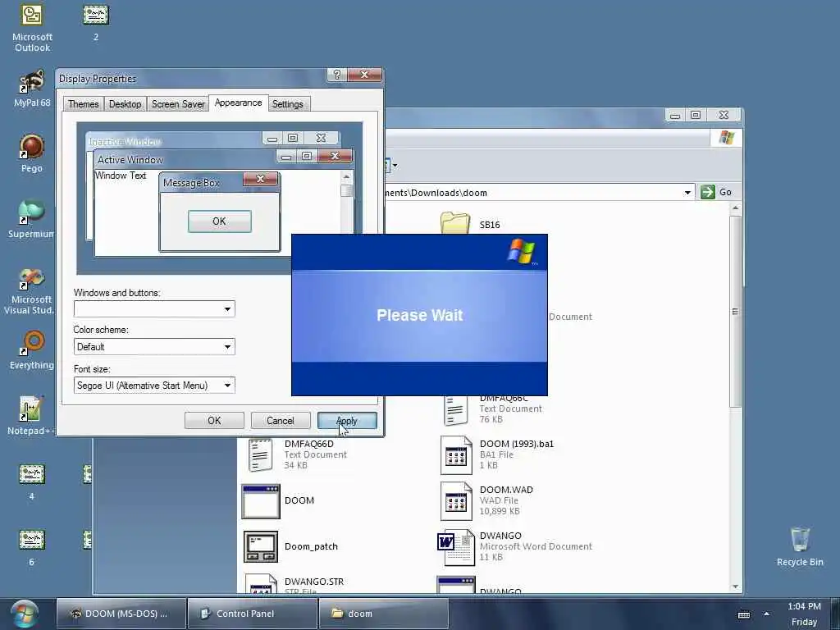Viewport: 840px width, 630px height.
Task: Click the keyboard icon in system tray
Action: click(x=744, y=615)
